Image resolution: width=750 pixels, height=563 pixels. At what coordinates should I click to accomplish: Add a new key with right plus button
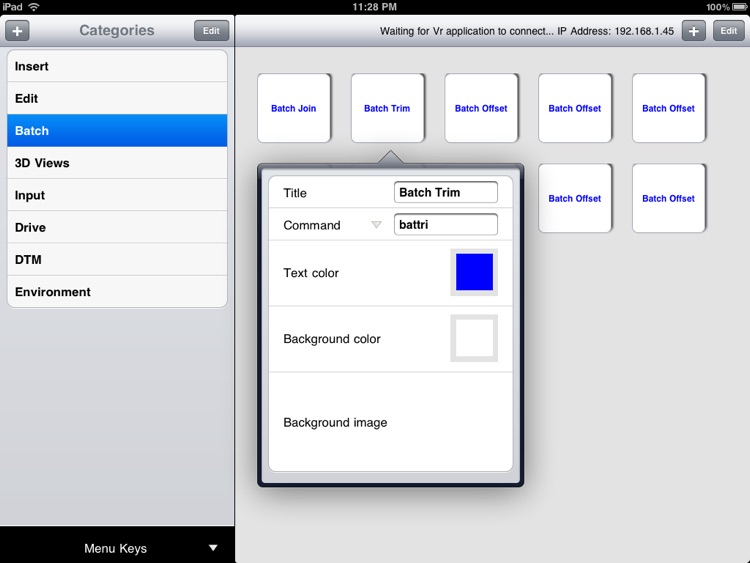[x=694, y=31]
